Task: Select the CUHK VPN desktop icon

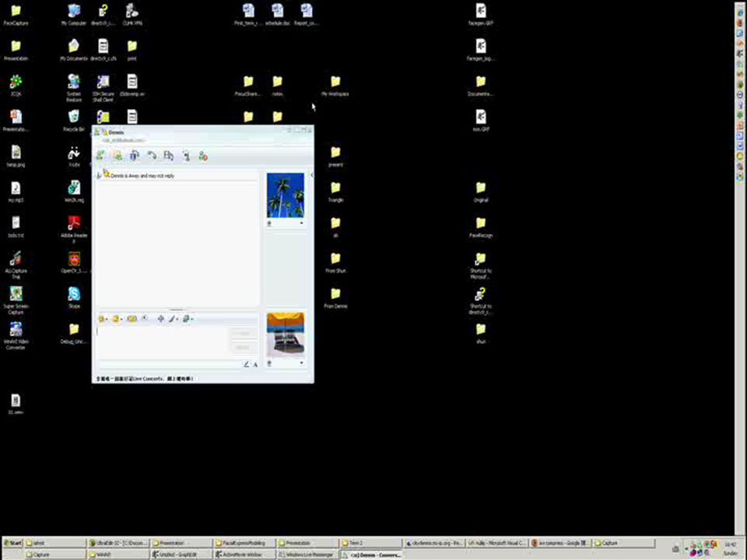Action: 132,14
